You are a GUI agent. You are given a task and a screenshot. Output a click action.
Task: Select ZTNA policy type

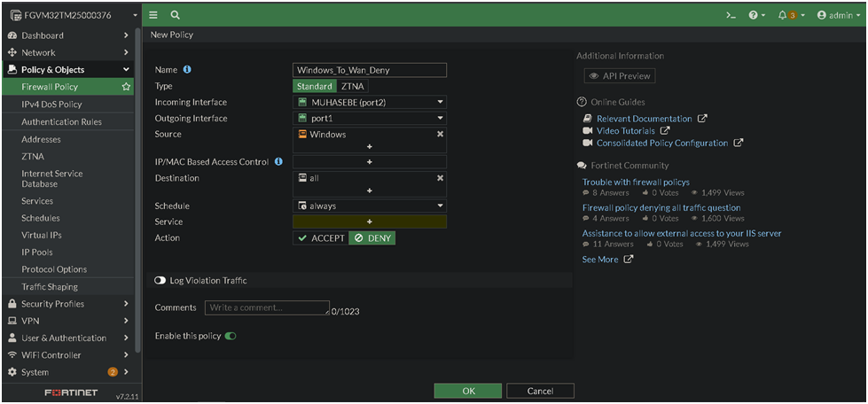(x=352, y=86)
